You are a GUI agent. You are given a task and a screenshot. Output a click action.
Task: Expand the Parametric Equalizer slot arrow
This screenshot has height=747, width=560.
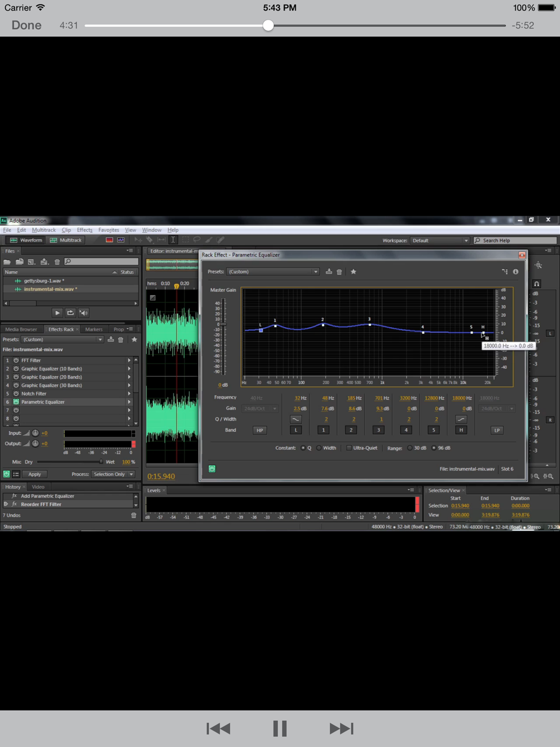tap(129, 402)
